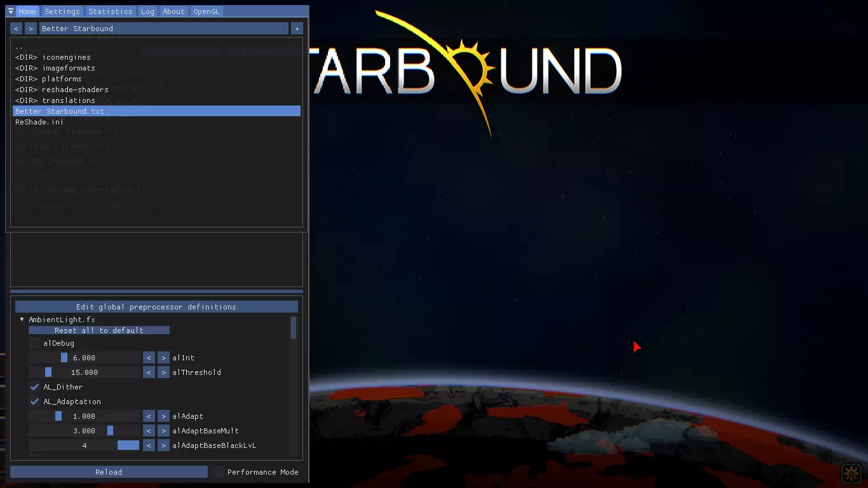868x488 pixels.
Task: Decrease alAdaptBaseMult with < button
Action: [x=149, y=431]
